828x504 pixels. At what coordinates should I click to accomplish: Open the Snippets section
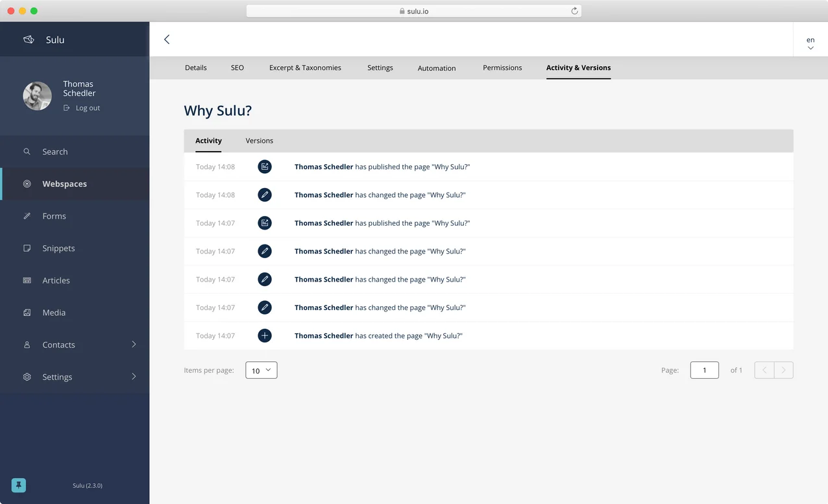pyautogui.click(x=58, y=248)
